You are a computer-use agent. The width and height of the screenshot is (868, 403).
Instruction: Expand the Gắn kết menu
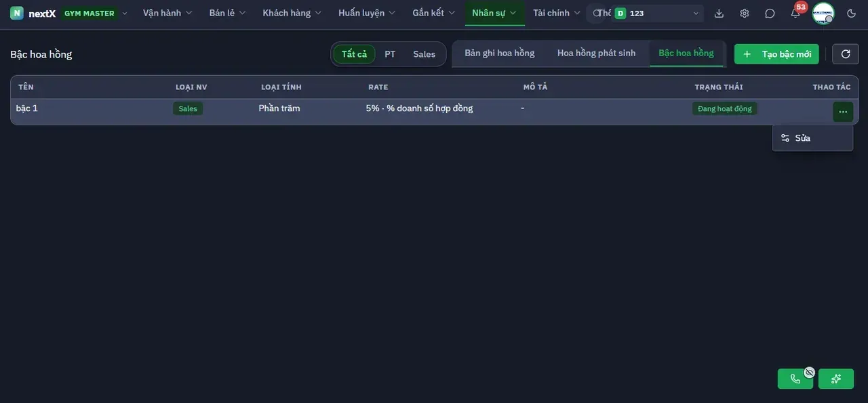[x=434, y=13]
